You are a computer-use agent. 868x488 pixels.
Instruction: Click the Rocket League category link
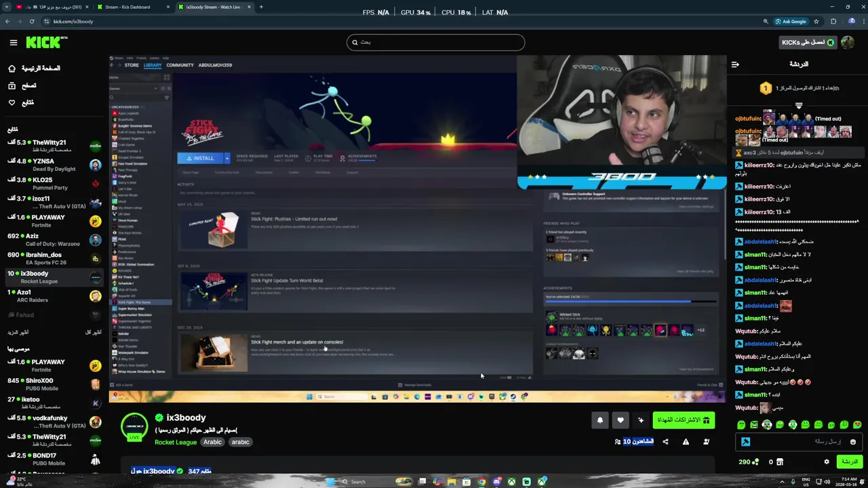[x=176, y=442]
